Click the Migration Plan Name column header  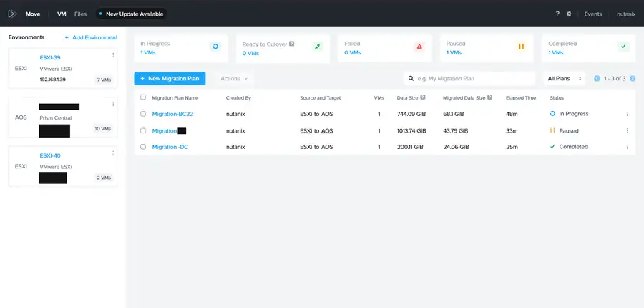pyautogui.click(x=175, y=98)
